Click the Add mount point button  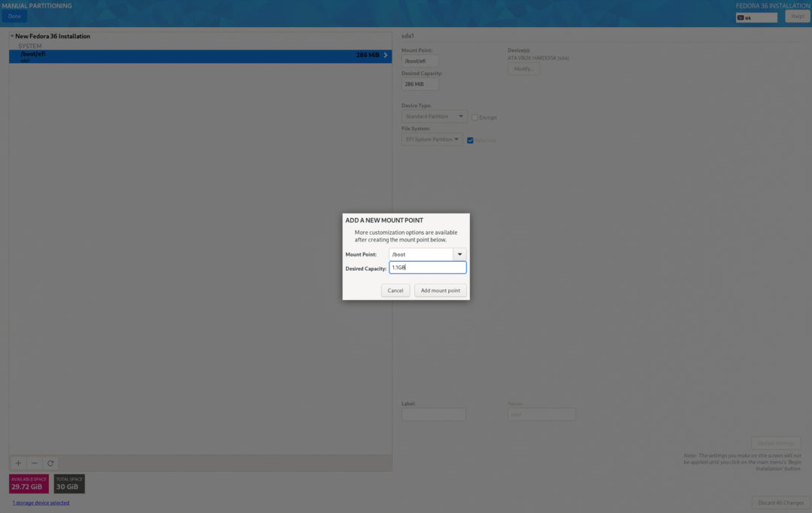tap(440, 290)
